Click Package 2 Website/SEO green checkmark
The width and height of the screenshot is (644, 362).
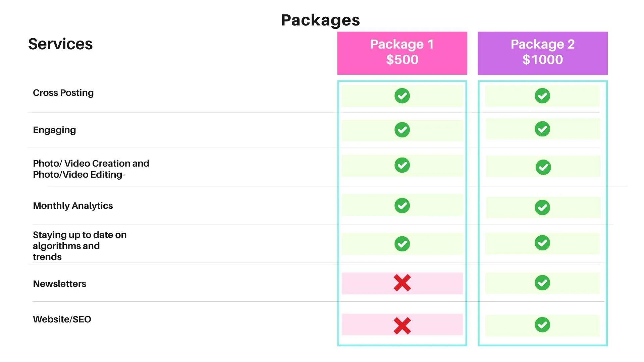(x=542, y=325)
